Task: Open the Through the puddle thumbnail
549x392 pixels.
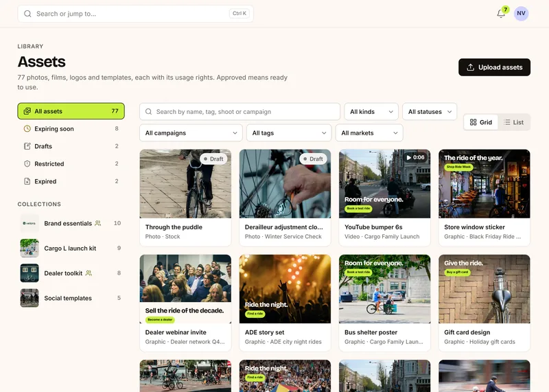Action: coord(185,184)
